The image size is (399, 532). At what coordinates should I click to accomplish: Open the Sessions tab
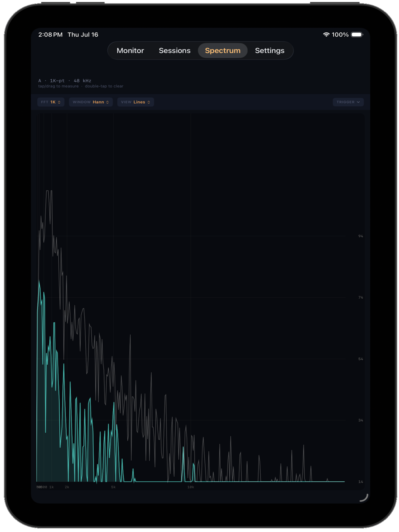(x=174, y=50)
